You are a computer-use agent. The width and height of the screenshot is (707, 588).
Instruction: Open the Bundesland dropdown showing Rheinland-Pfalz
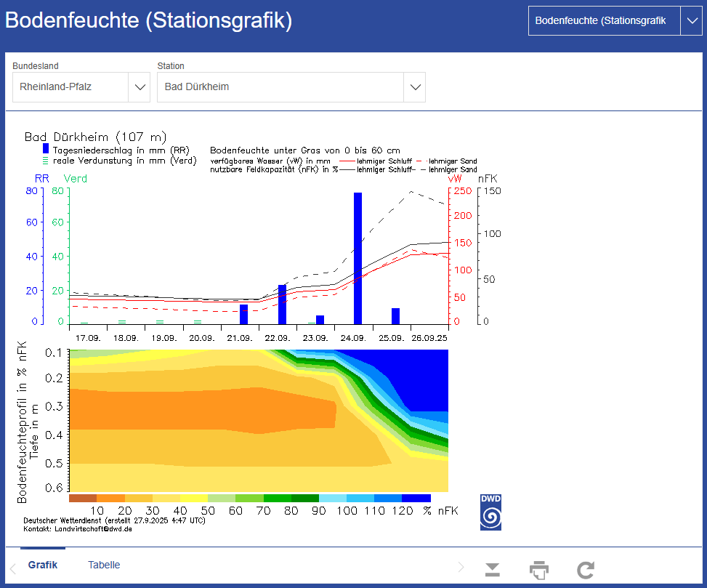(139, 87)
